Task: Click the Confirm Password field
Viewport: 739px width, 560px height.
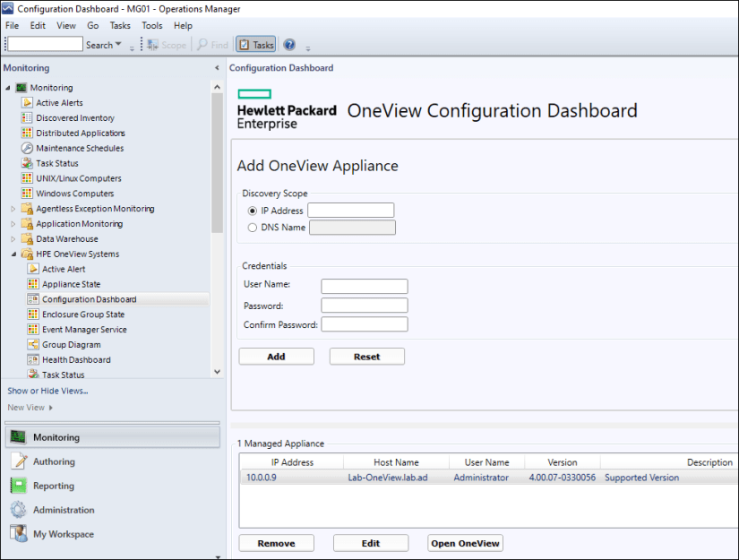Action: coord(365,324)
